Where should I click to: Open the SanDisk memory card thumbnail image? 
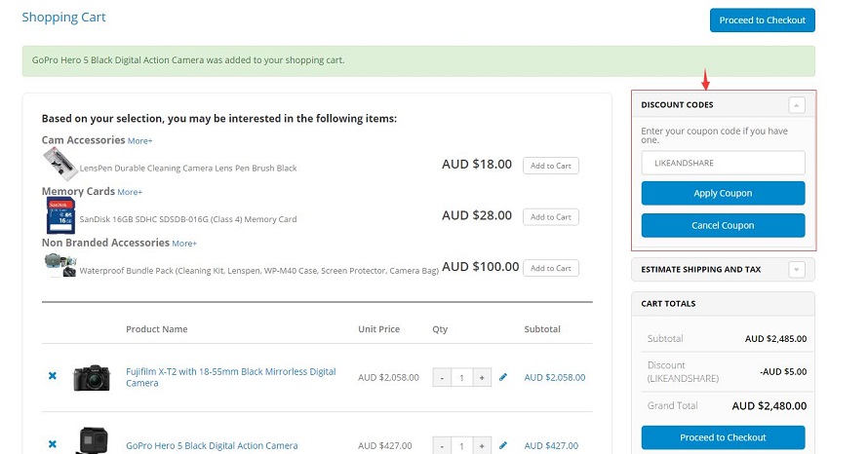coord(60,215)
